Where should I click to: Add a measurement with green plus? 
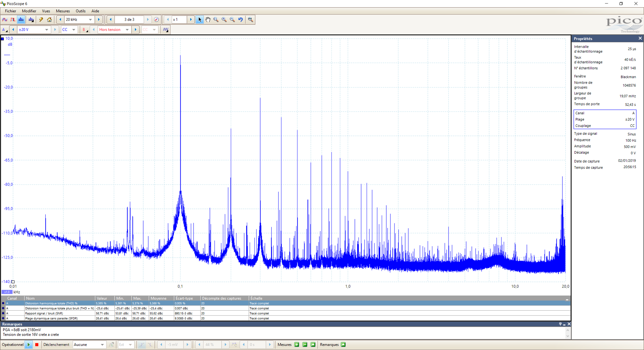(x=297, y=345)
